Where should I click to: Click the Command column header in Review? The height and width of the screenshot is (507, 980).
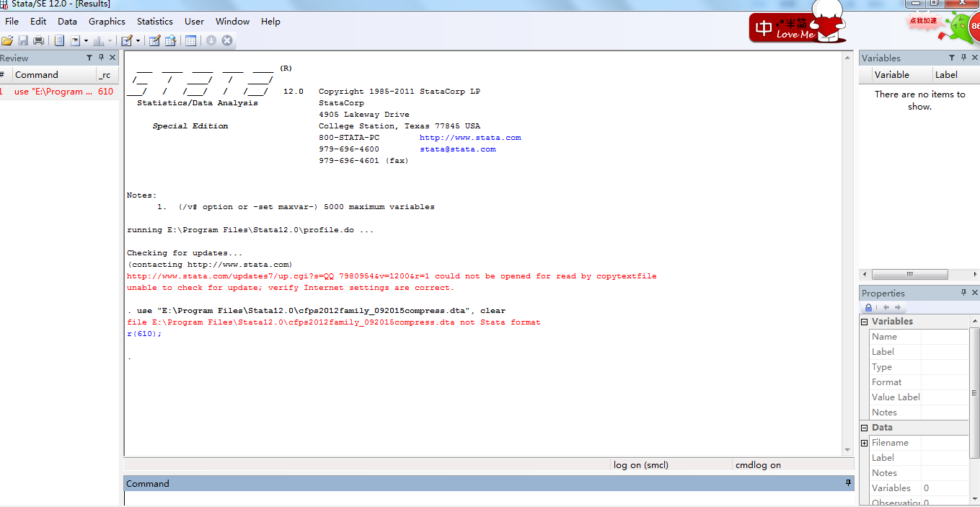(54, 74)
